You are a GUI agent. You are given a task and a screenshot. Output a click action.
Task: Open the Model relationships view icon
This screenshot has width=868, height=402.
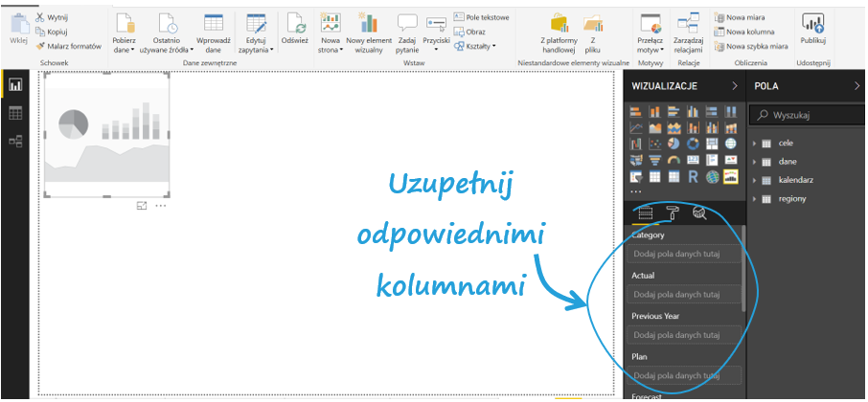pyautogui.click(x=15, y=142)
